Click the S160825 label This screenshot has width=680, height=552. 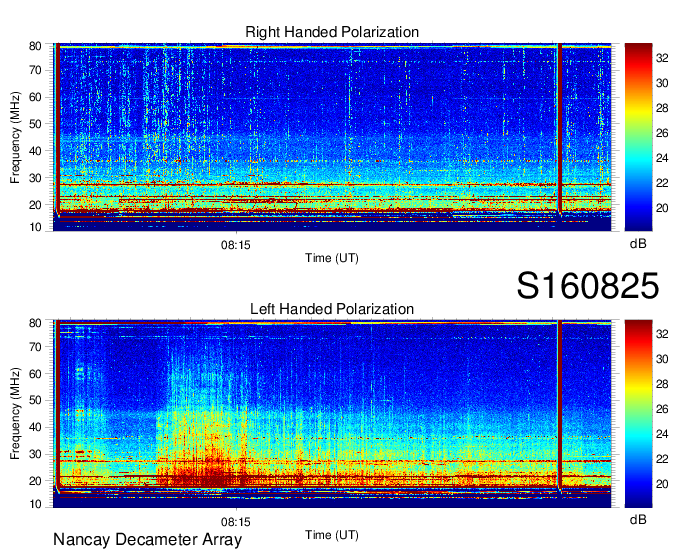588,286
